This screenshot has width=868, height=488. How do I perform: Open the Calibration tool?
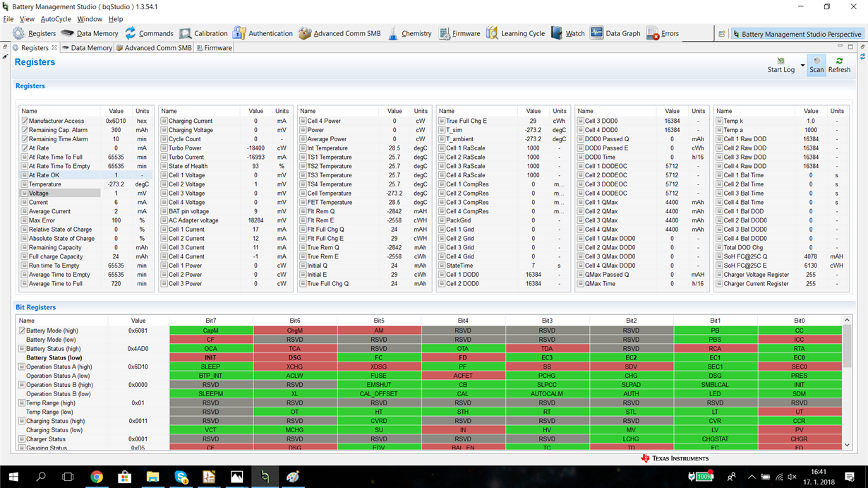coord(203,33)
